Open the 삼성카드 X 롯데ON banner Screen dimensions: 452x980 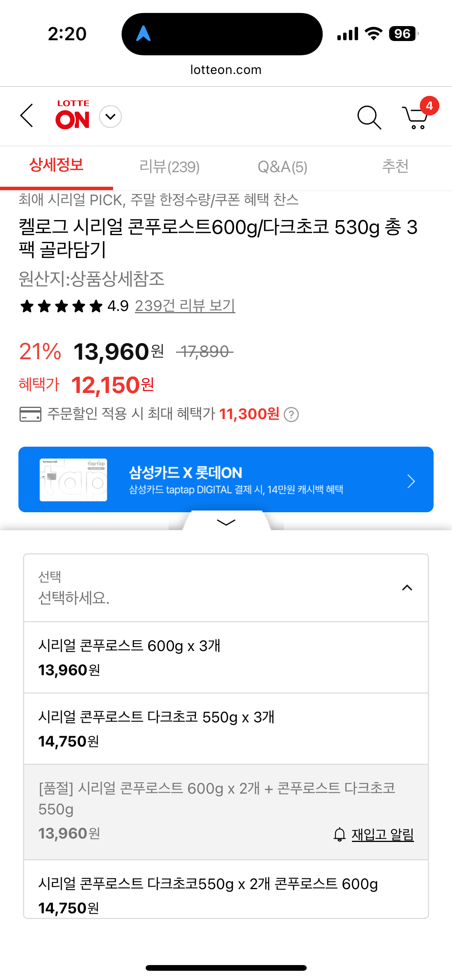coord(236,479)
